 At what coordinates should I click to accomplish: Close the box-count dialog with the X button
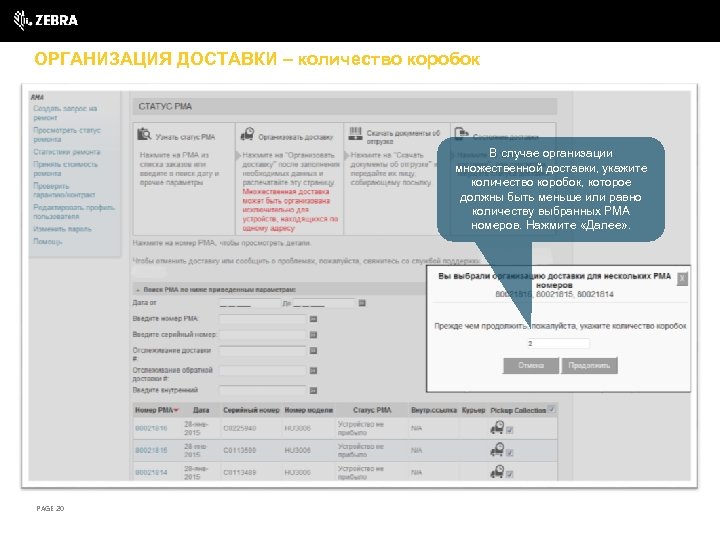(x=683, y=278)
